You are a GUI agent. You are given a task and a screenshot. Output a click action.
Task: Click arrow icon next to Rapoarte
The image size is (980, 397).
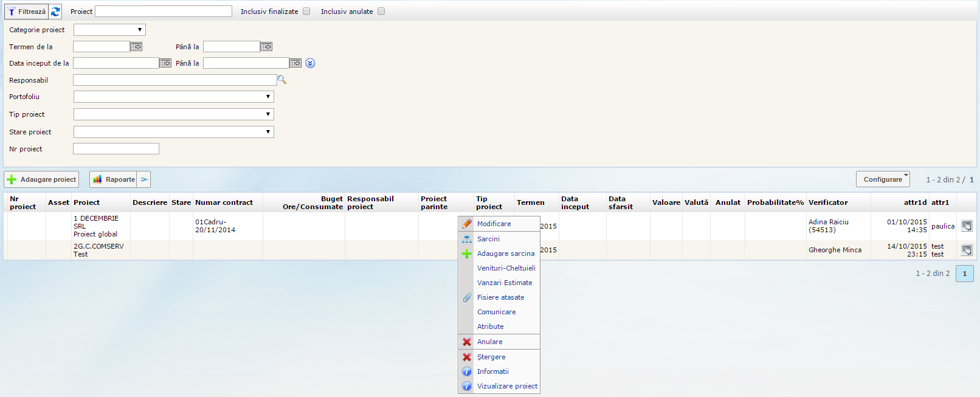click(144, 179)
